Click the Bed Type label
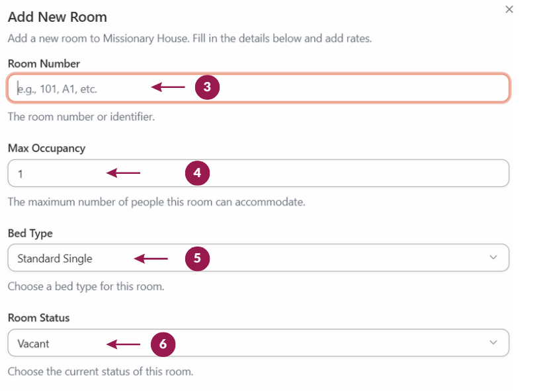The image size is (541, 392). pos(30,233)
